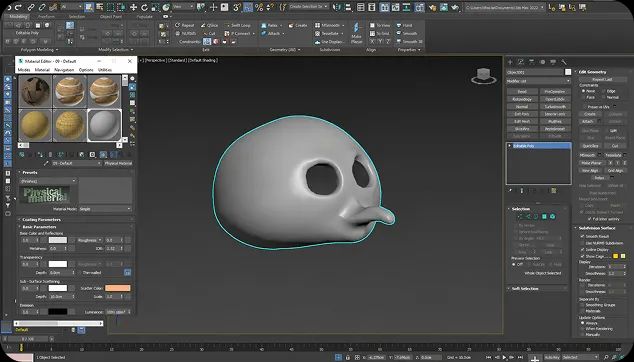Activate the Select and Move tool
Viewport: 634px width, 362px height.
pos(133,7)
